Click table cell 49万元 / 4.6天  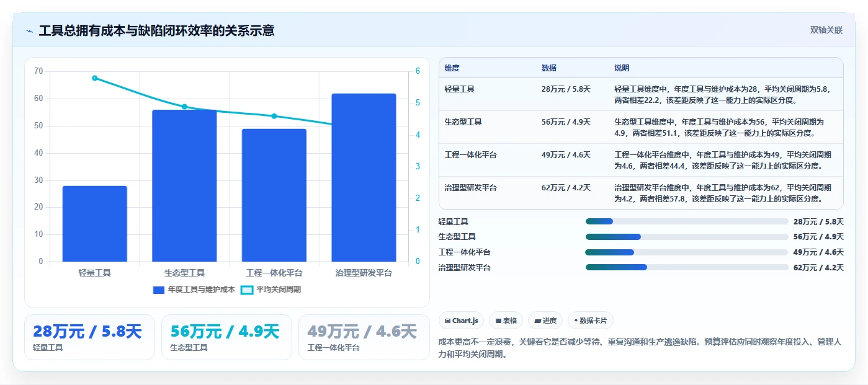pos(566,155)
